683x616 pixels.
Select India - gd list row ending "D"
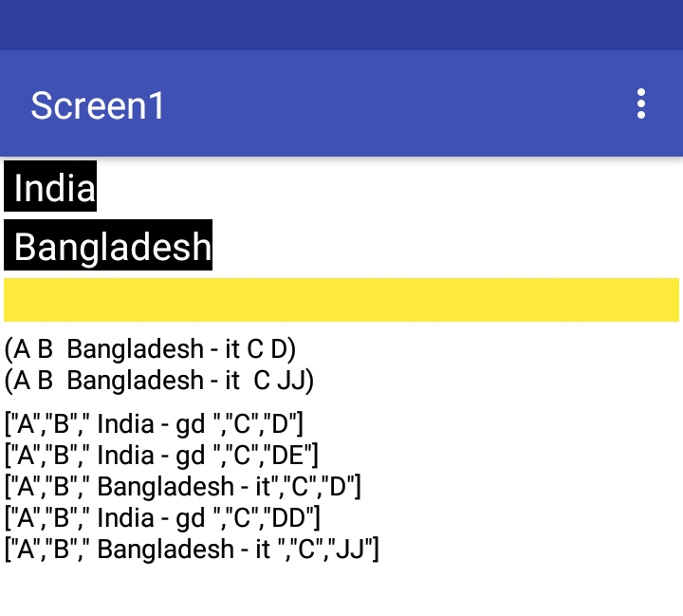pyautogui.click(x=155, y=423)
